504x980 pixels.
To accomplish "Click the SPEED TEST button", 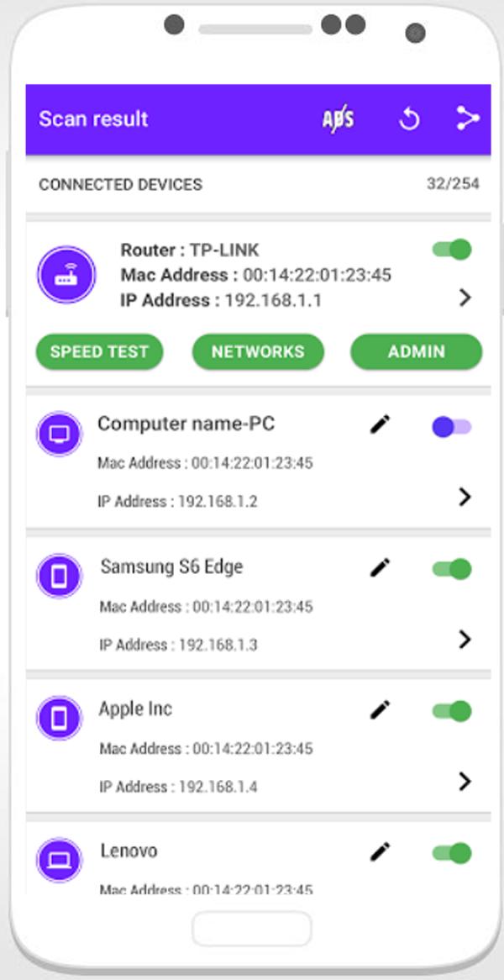I will pos(99,351).
